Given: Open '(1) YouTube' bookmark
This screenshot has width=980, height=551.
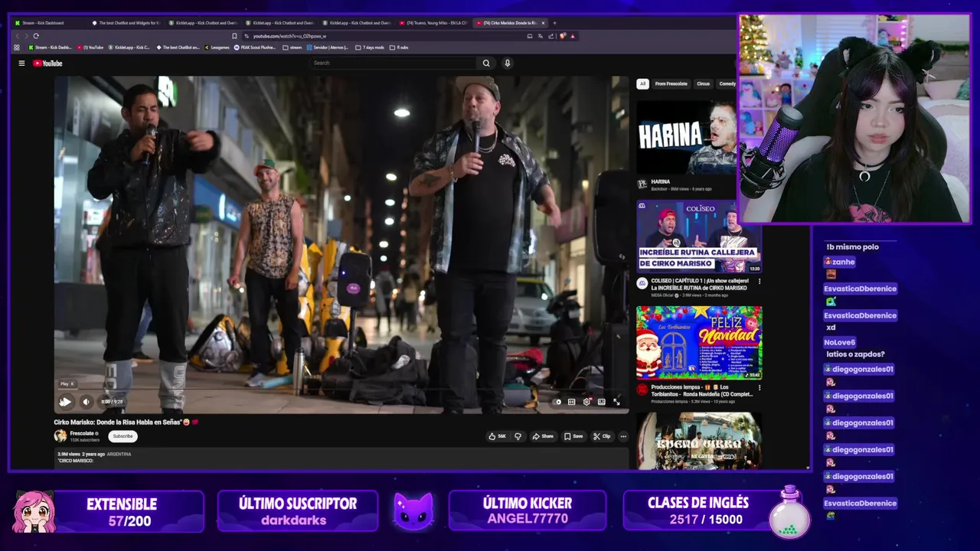Looking at the screenshot, I should 90,47.
